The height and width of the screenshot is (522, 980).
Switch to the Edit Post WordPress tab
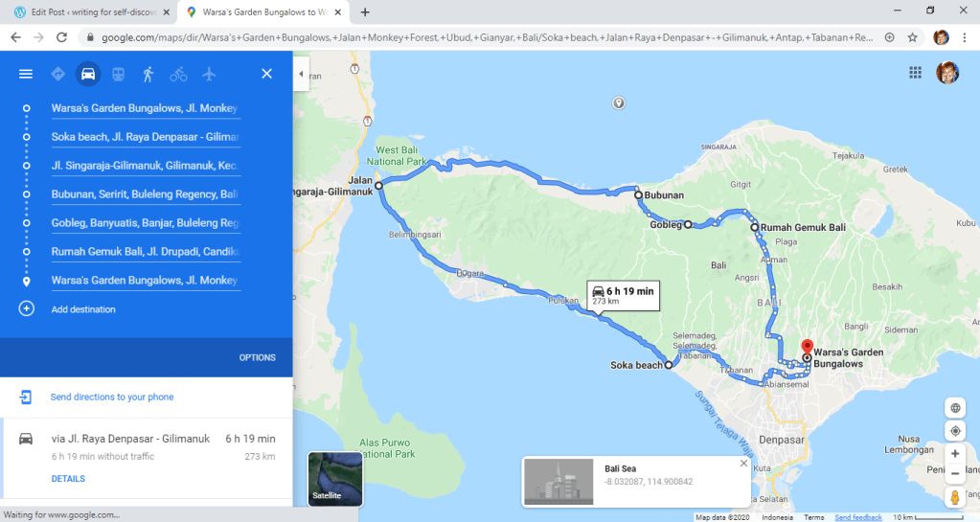pos(89,11)
